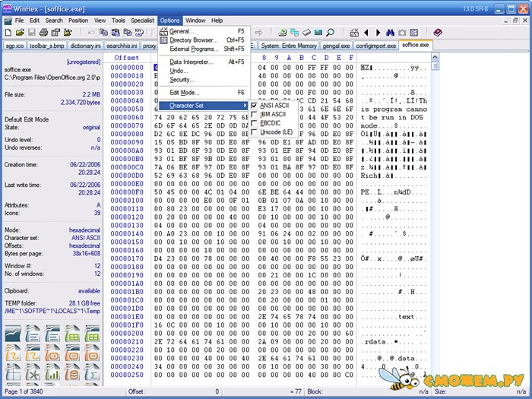Click the [unregistered] label

click(x=84, y=62)
